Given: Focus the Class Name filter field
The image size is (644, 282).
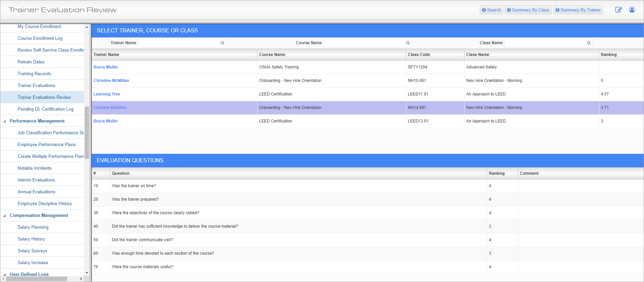Looking at the screenshot, I should coord(549,43).
